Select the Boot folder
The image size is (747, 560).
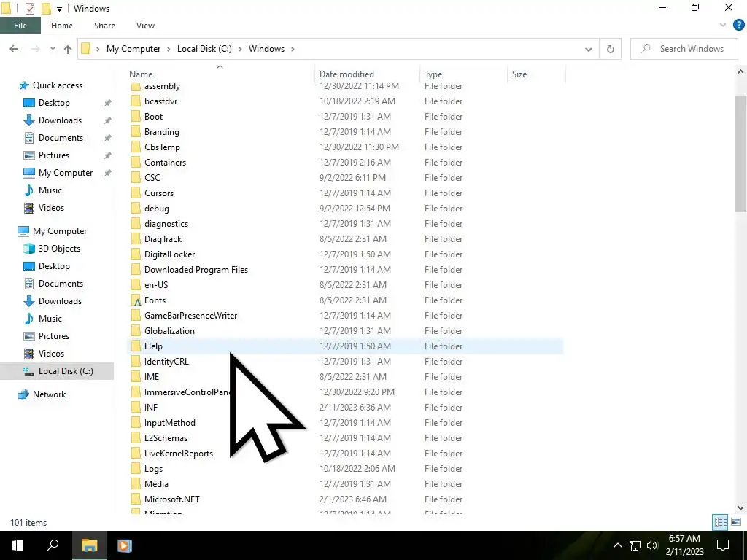153,117
